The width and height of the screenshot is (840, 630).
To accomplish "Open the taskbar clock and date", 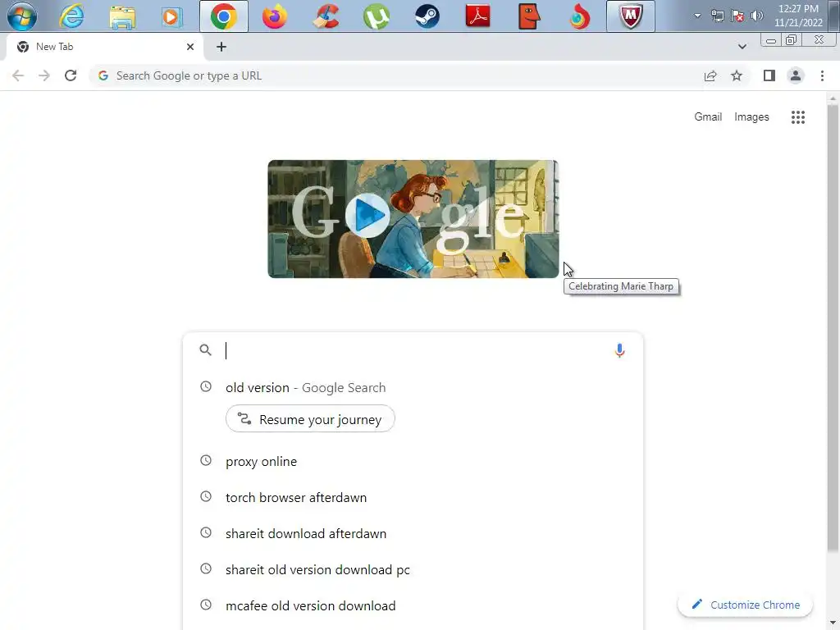I will pos(798,16).
